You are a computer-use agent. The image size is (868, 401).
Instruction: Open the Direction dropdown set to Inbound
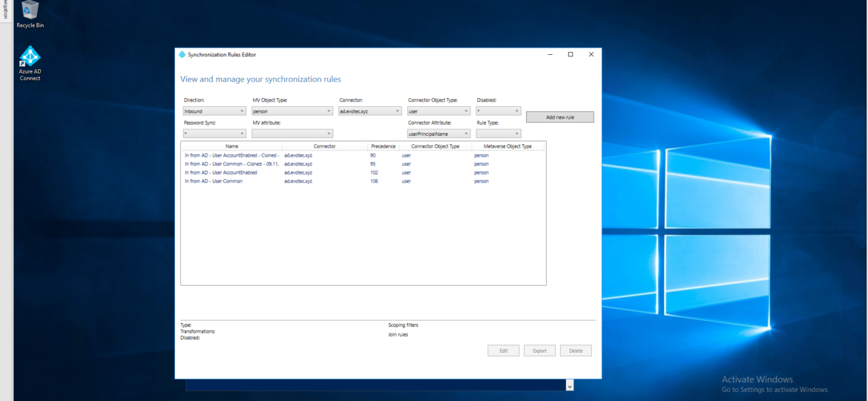coord(214,111)
